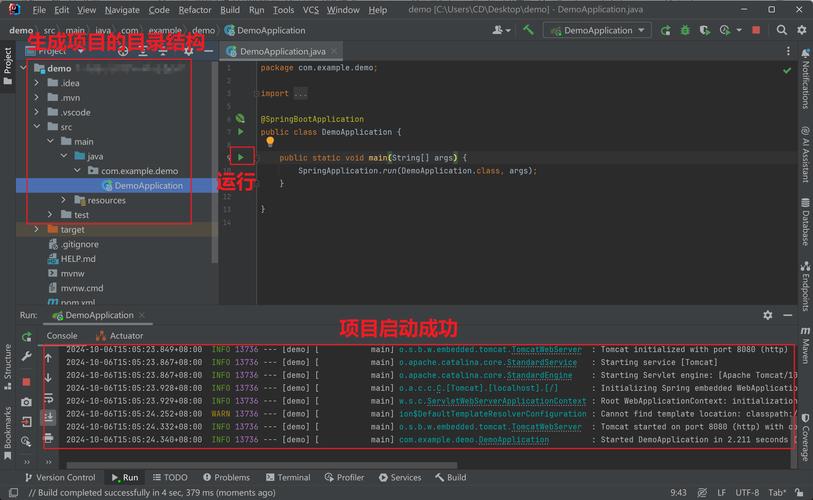813x500 pixels.
Task: Toggle Bookmarks tool window stripe button
Action: coord(7,433)
